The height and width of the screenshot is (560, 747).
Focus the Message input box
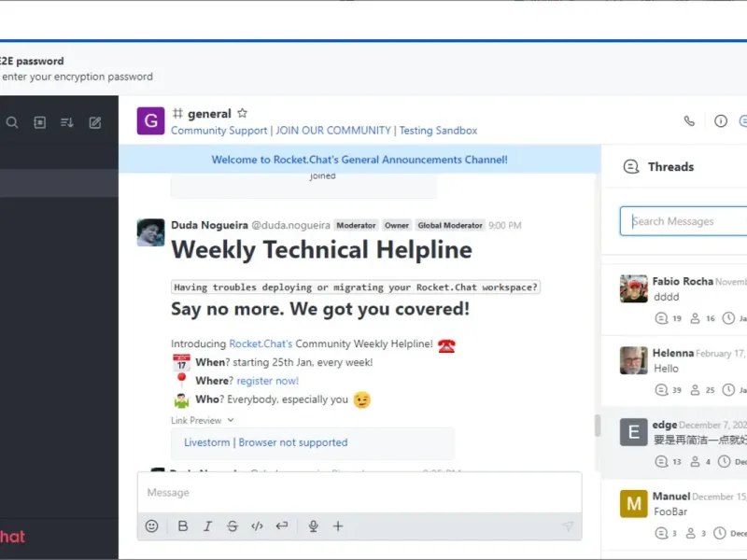(359, 493)
